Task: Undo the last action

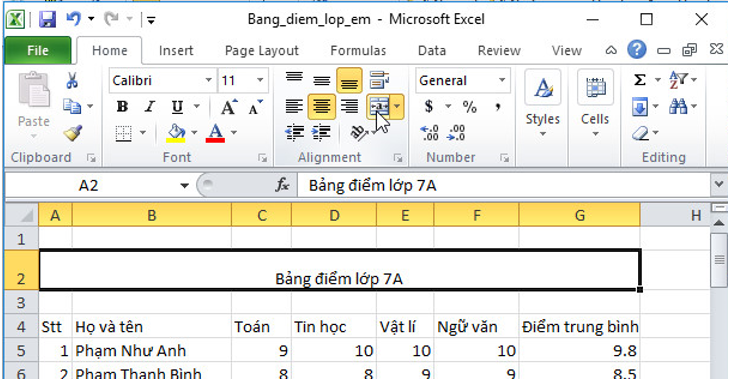Action: pos(73,19)
